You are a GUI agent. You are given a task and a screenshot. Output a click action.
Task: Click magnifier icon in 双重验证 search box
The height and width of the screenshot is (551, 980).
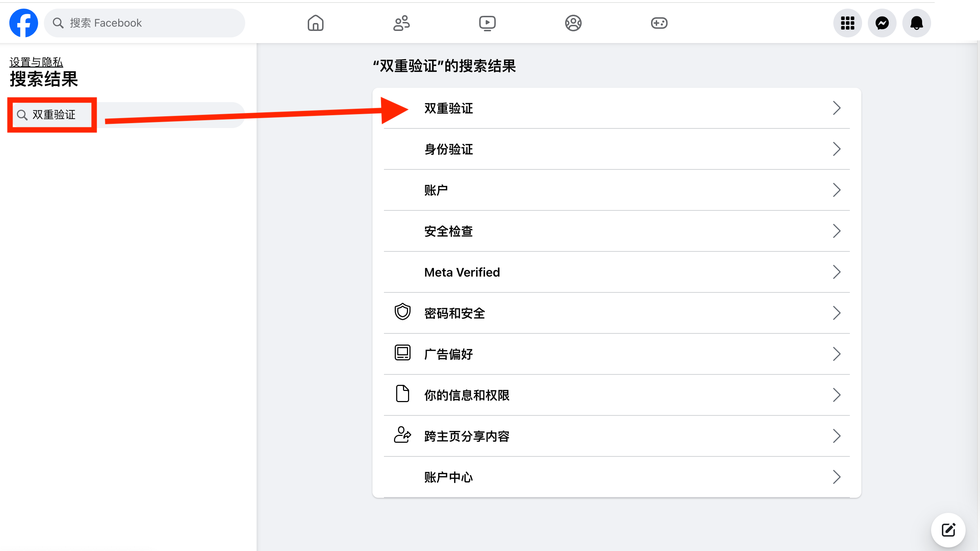tap(22, 115)
